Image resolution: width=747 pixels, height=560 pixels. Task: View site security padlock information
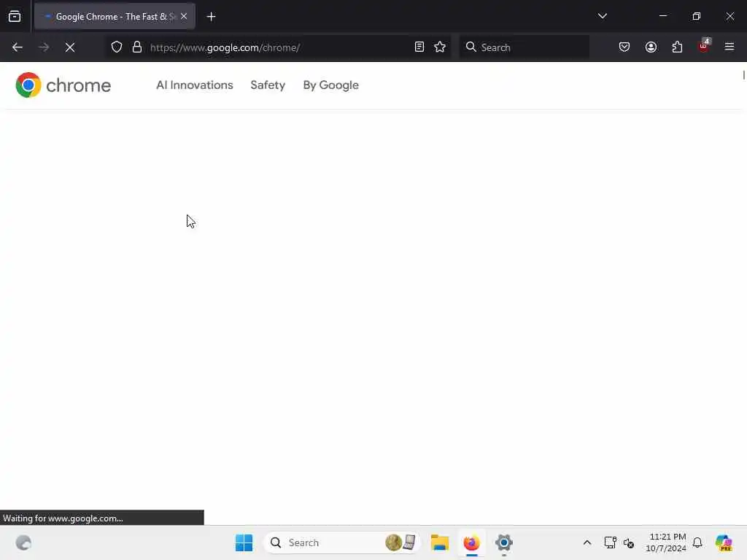coord(137,47)
